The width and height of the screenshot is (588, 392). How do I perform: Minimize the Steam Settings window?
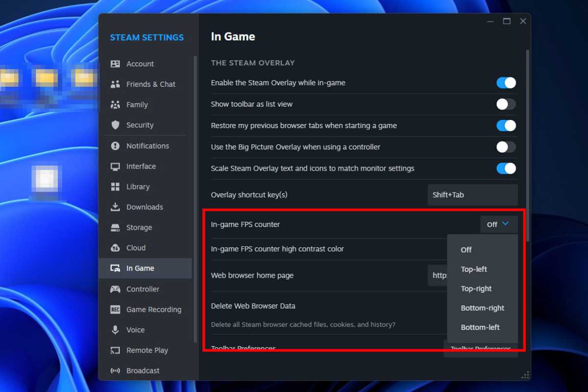[490, 21]
